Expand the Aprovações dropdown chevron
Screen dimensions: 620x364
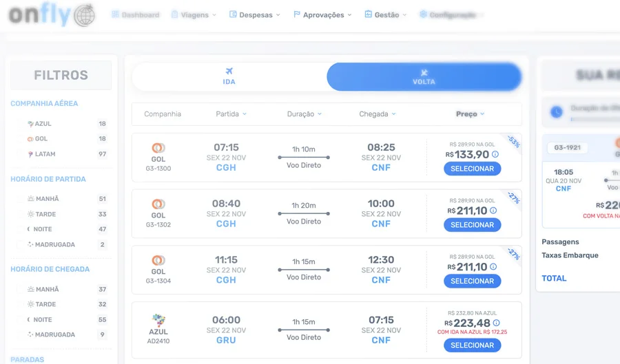(349, 15)
